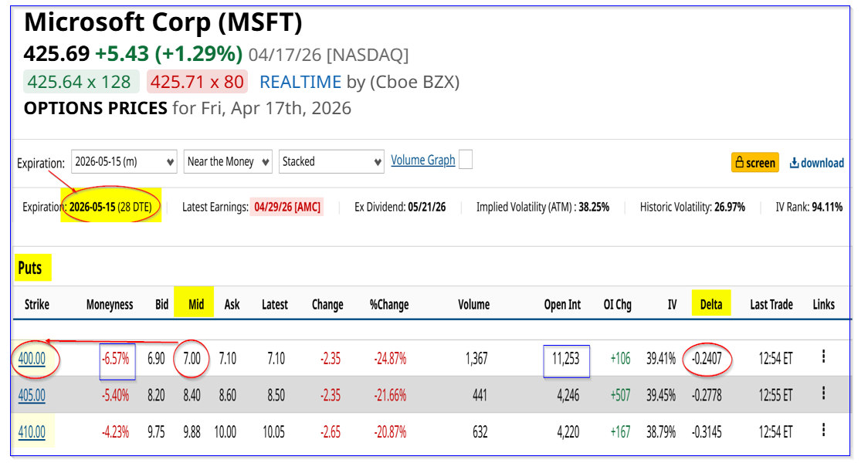Click the Volume Graph link
868x463 pixels.
[422, 161]
